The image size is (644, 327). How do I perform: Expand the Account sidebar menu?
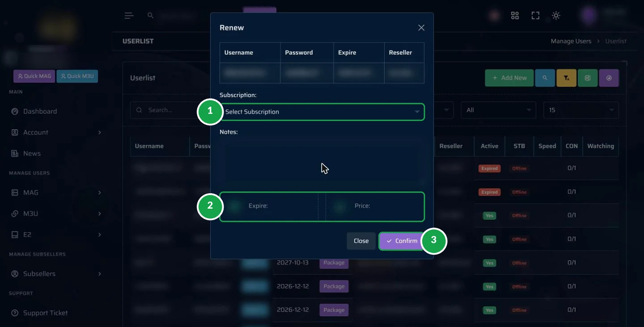click(56, 132)
